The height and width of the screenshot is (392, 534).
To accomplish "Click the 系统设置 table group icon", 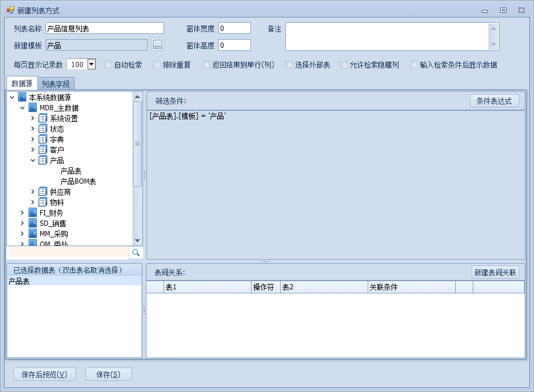I will point(43,118).
